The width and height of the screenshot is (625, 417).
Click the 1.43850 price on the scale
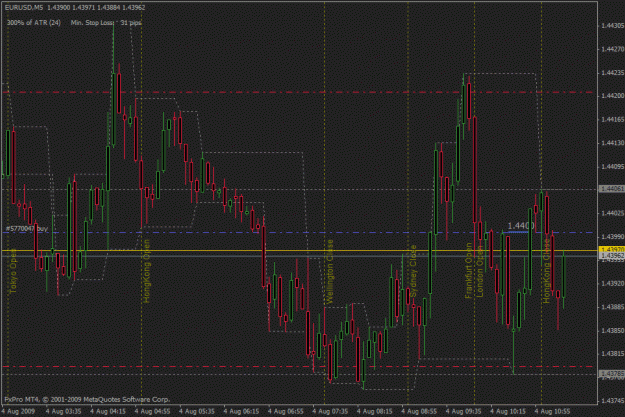coord(613,330)
